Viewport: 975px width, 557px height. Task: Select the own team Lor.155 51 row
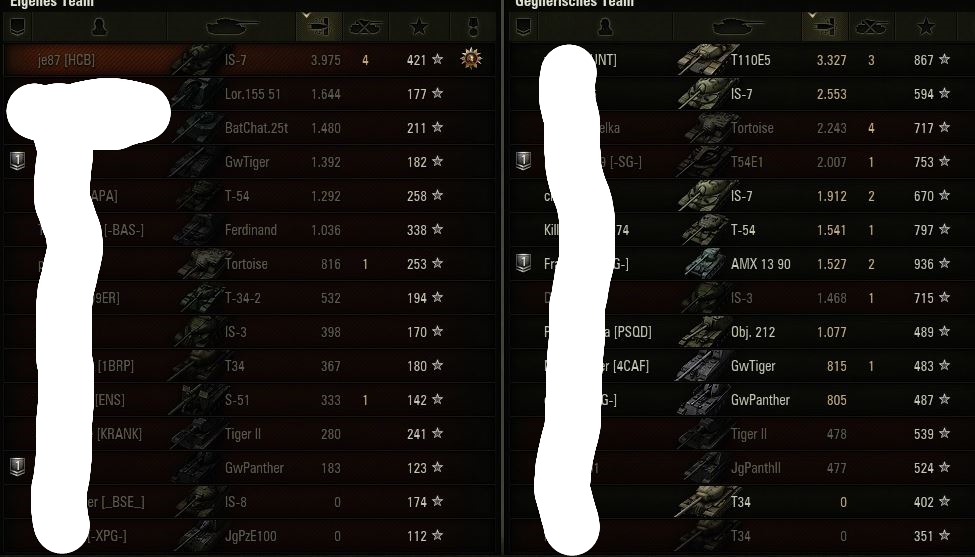[249, 94]
